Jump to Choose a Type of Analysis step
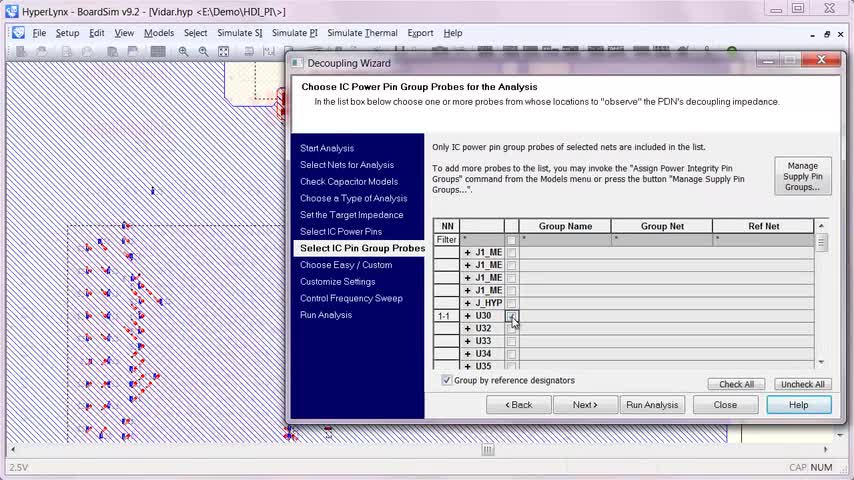 coord(353,198)
